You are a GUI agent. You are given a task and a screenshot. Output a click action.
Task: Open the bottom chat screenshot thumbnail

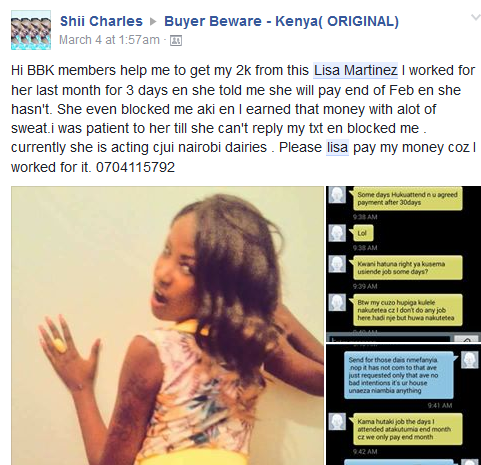(x=403, y=404)
